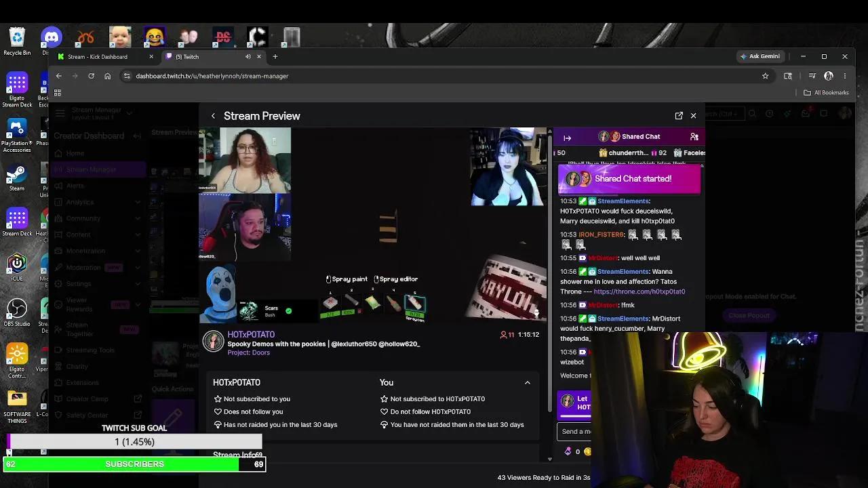Screen dimensions: 868x488
Task: Mute the Twitch tab audio icon
Action: coord(248,57)
